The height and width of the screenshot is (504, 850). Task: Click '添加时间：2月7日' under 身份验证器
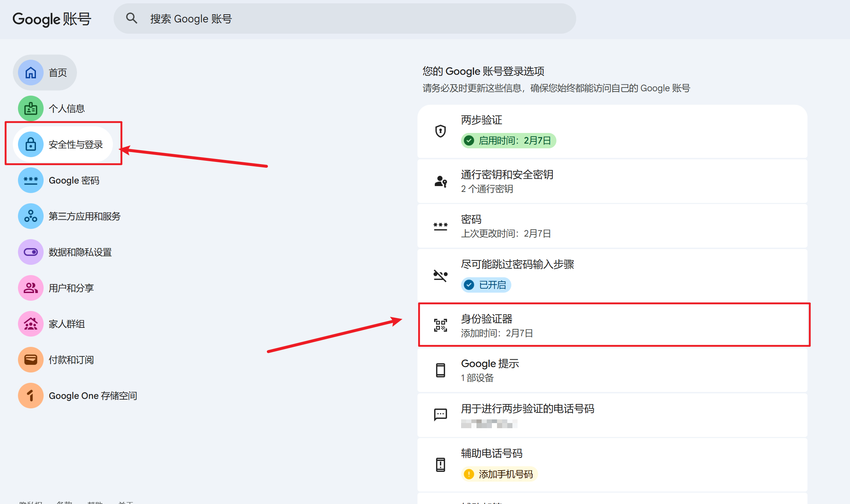(x=497, y=333)
